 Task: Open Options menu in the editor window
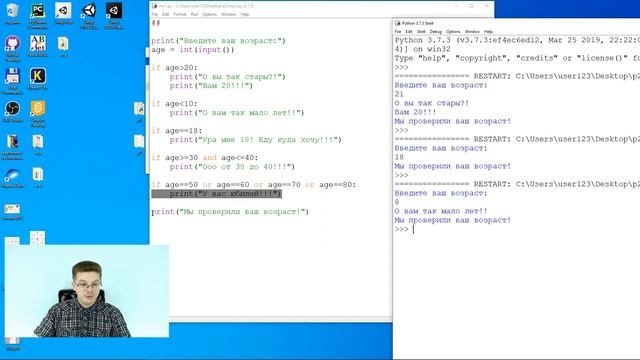click(210, 14)
